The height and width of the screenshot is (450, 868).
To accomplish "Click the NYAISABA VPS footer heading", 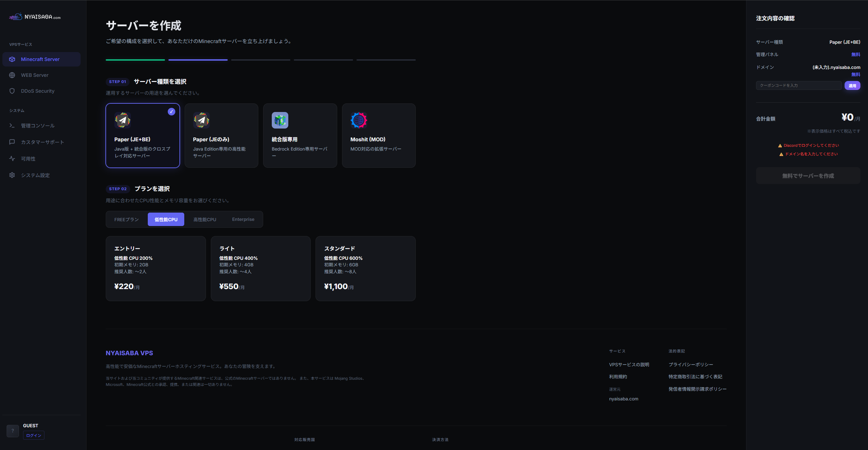I will click(x=129, y=353).
